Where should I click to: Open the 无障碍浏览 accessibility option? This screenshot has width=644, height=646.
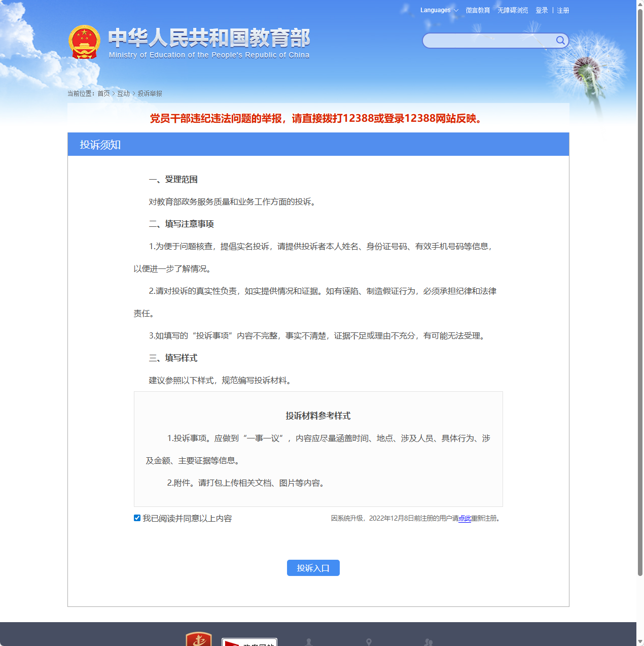click(512, 10)
